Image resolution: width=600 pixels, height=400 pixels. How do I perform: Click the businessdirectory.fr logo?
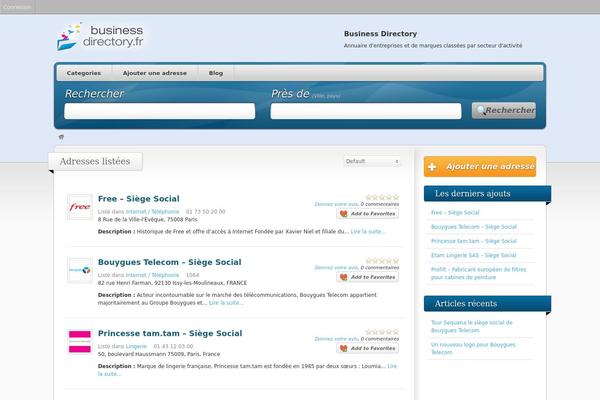tap(100, 37)
